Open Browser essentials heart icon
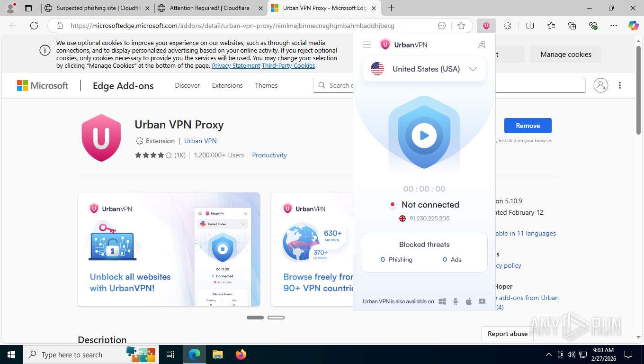 [593, 26]
